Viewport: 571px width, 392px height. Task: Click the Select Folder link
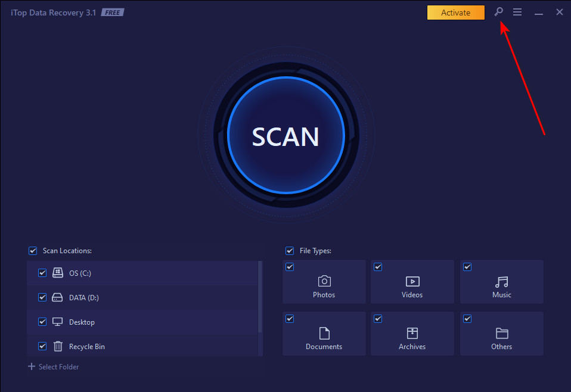(x=53, y=366)
